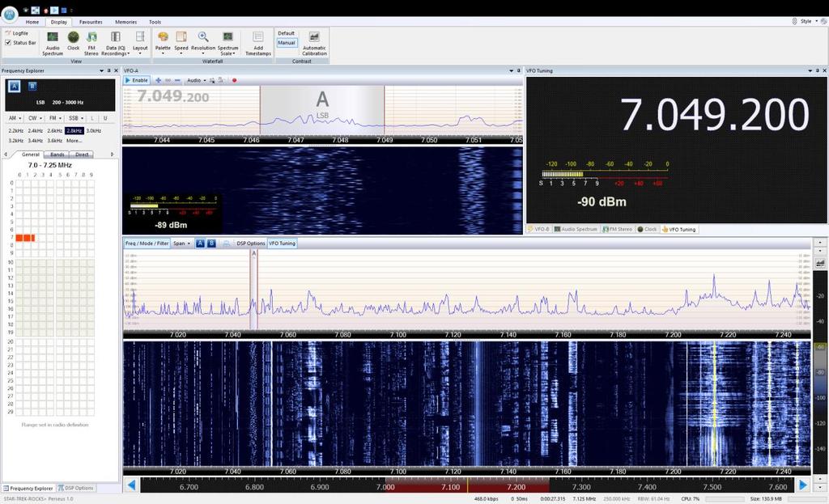Select the 2.8kHz filter width

pyautogui.click(x=74, y=130)
